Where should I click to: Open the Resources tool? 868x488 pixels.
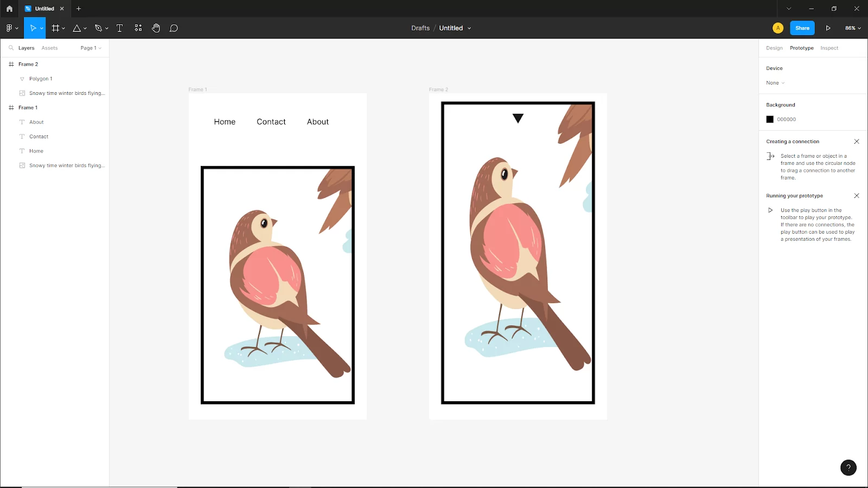[x=138, y=28]
